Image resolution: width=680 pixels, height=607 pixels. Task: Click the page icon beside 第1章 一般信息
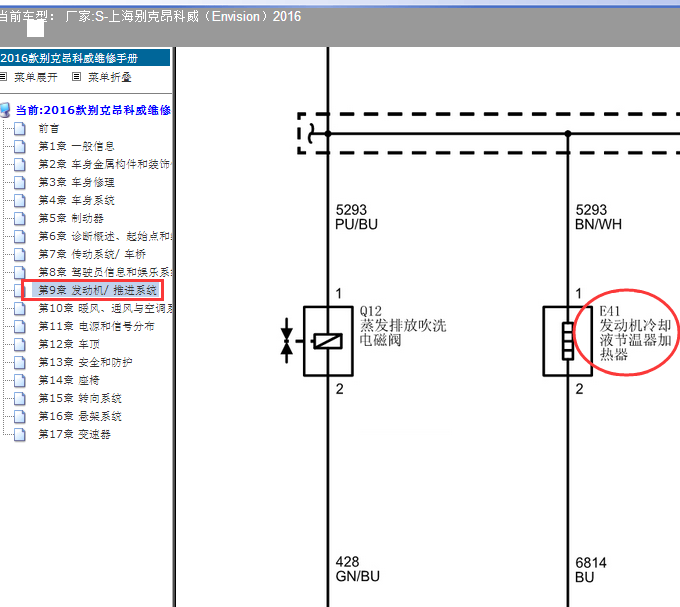click(19, 147)
